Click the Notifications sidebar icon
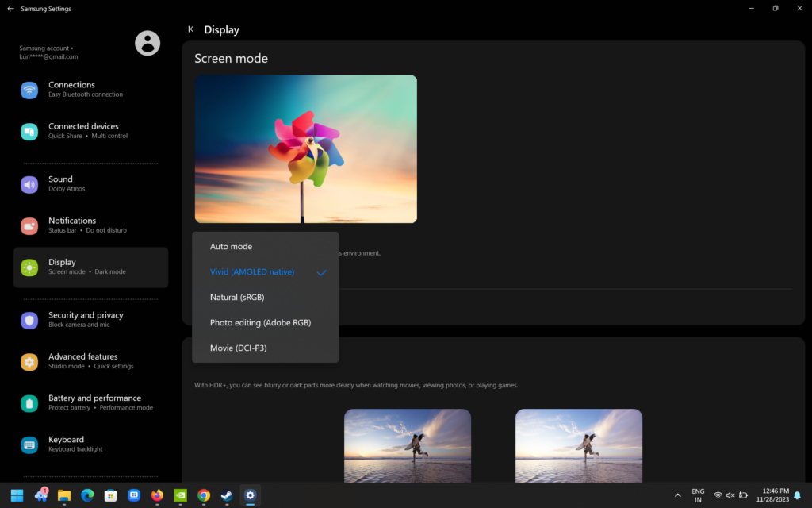The width and height of the screenshot is (812, 508). pyautogui.click(x=29, y=225)
